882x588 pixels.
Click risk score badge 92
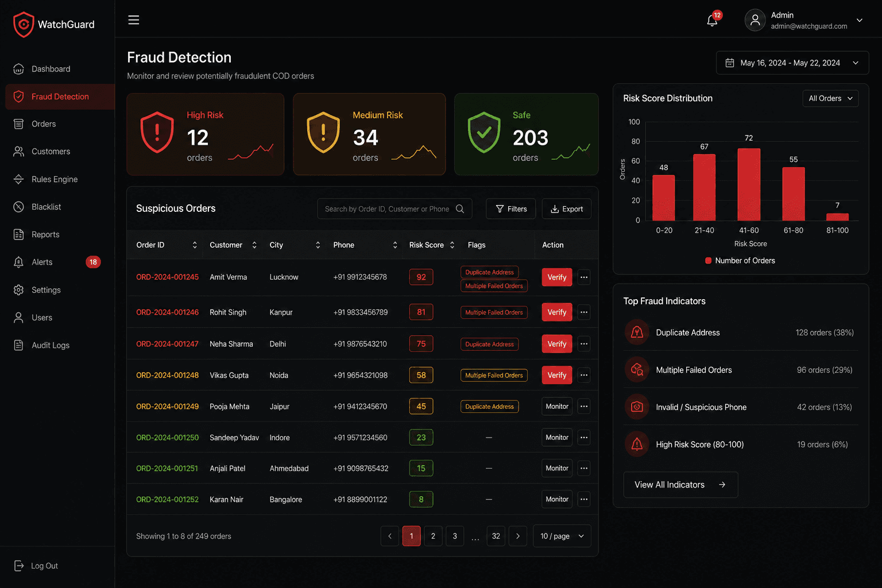pos(421,277)
